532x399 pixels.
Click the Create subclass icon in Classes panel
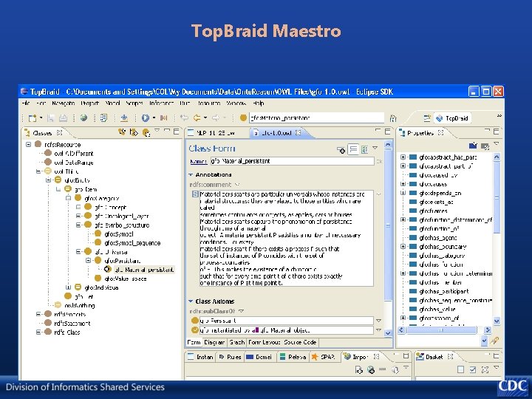(x=122, y=132)
